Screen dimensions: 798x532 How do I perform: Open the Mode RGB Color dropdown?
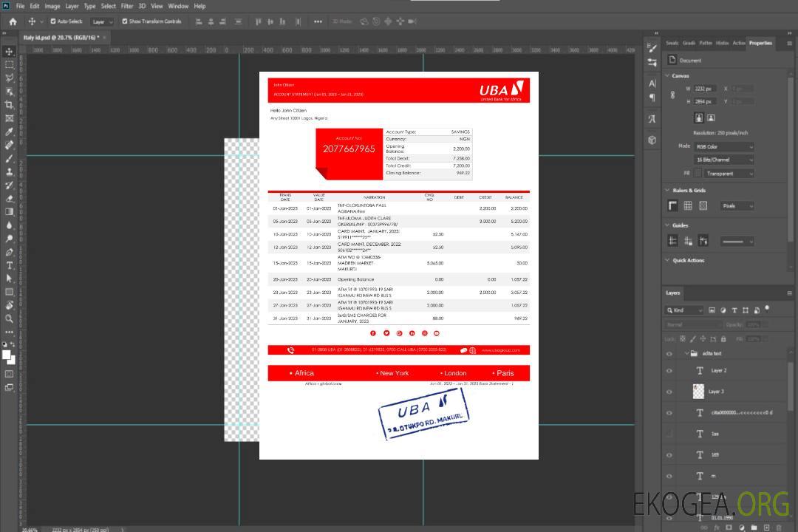click(723, 146)
